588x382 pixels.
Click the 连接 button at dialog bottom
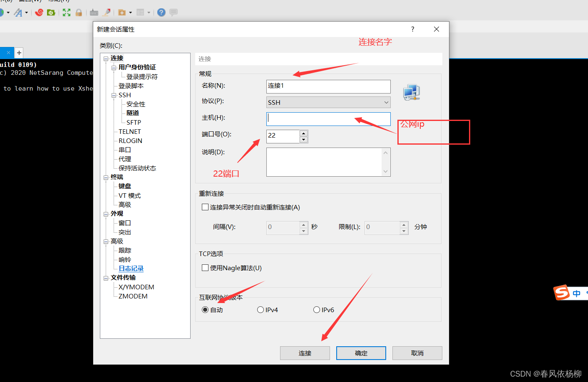coord(305,353)
